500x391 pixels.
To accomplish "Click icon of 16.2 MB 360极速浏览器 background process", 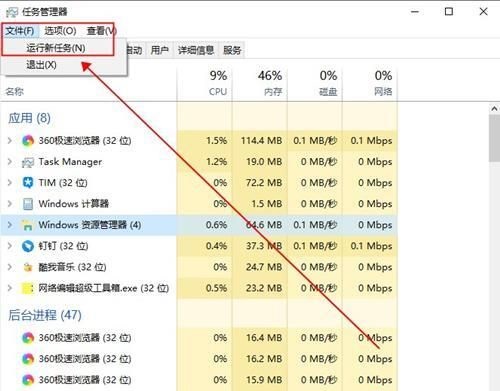I will [x=28, y=359].
